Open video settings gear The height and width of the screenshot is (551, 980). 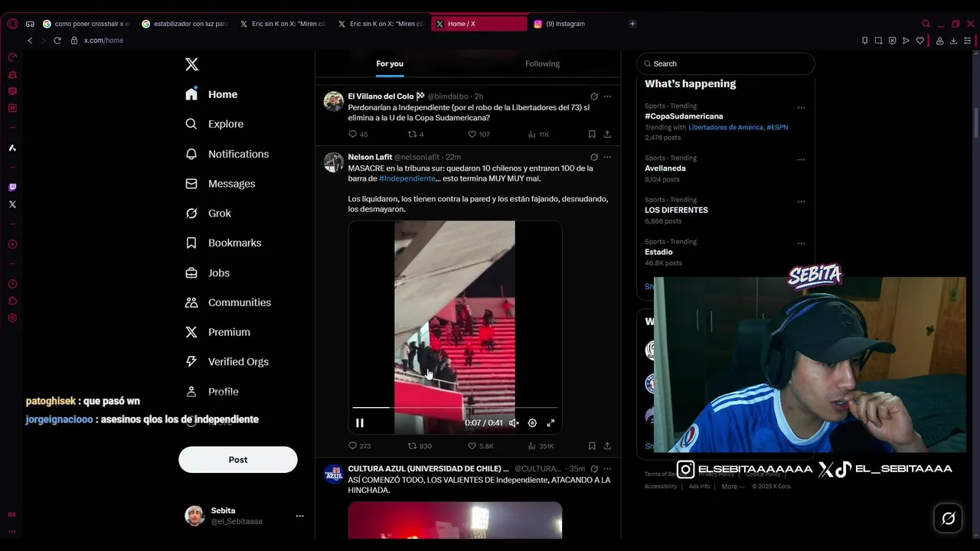[532, 422]
